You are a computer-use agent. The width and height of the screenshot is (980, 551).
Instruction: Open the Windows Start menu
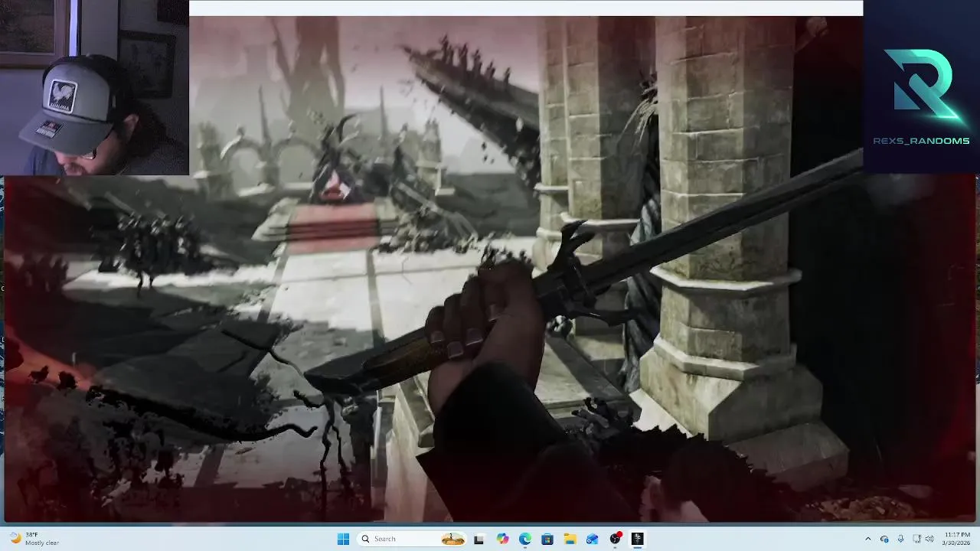pyautogui.click(x=343, y=539)
